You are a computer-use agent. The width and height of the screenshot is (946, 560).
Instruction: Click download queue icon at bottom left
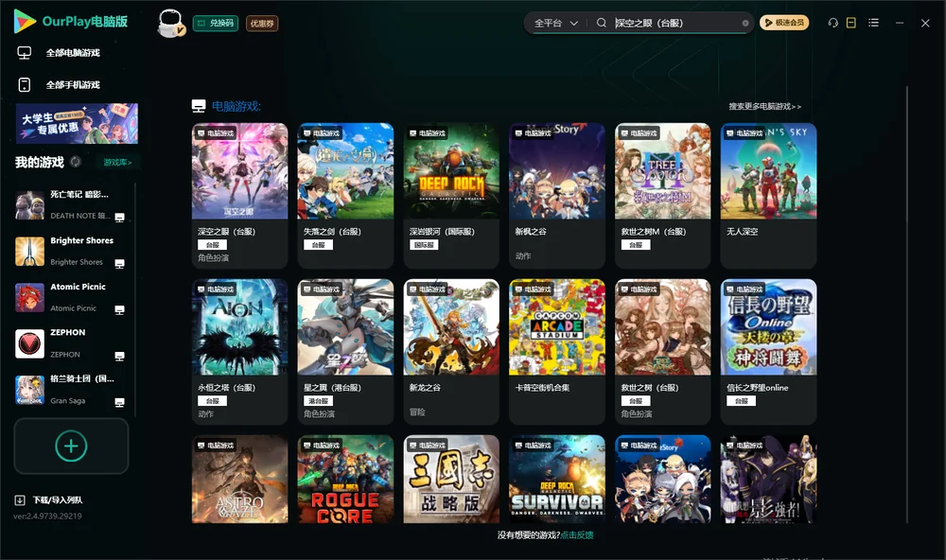(x=20, y=499)
